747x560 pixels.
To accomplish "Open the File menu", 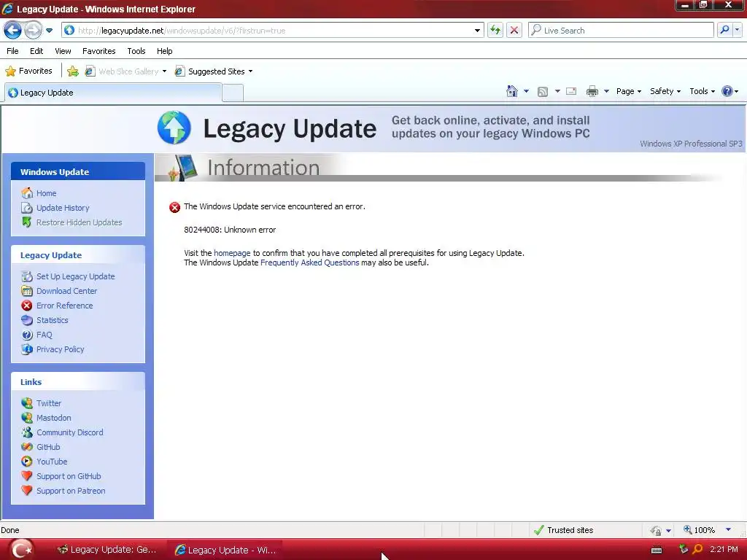I will (12, 51).
